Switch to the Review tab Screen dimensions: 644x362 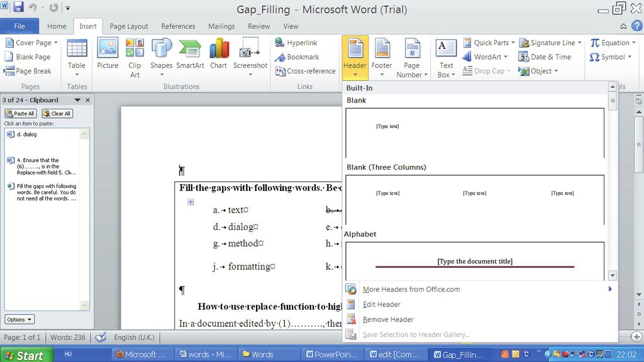point(258,26)
